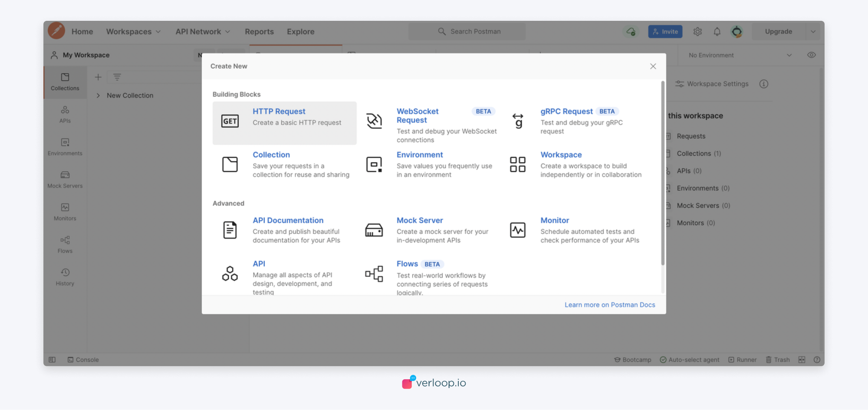Open the two-pane layout icon in status bar
868x410 pixels.
click(x=802, y=360)
